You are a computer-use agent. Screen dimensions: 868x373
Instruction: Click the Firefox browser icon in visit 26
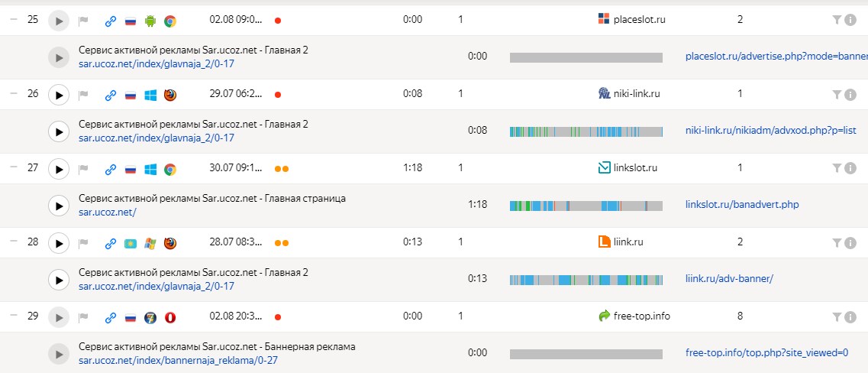pyautogui.click(x=170, y=96)
